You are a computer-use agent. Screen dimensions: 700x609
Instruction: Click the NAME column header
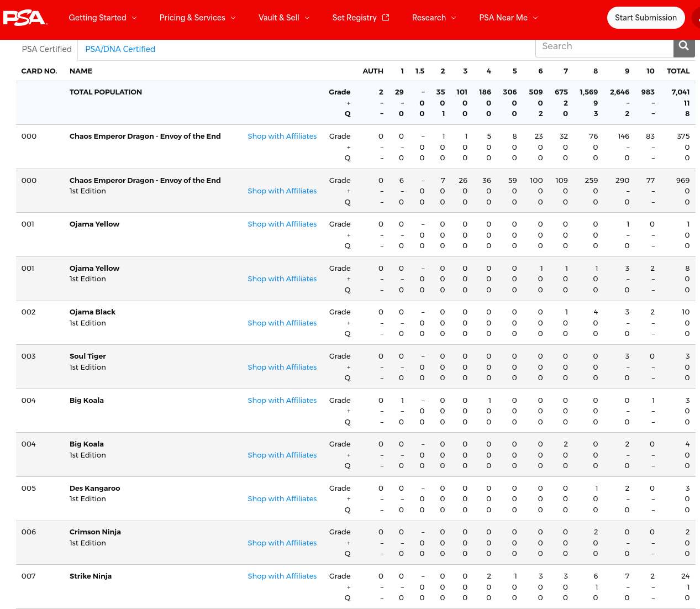click(x=81, y=71)
